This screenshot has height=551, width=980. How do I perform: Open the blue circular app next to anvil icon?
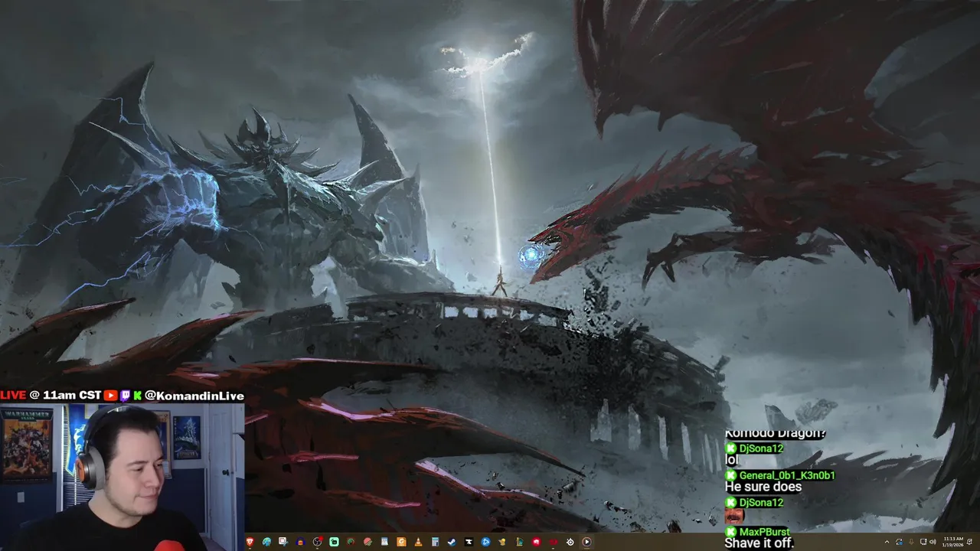[485, 542]
